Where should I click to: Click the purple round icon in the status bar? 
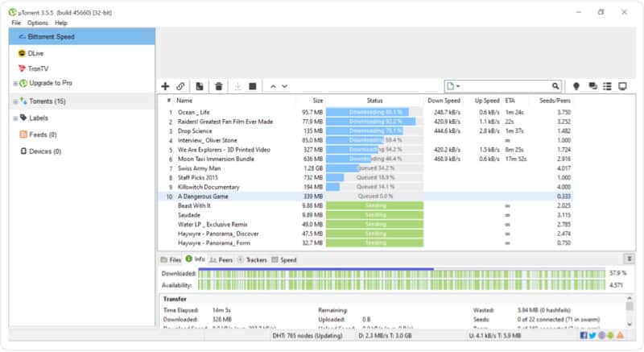coord(601,336)
